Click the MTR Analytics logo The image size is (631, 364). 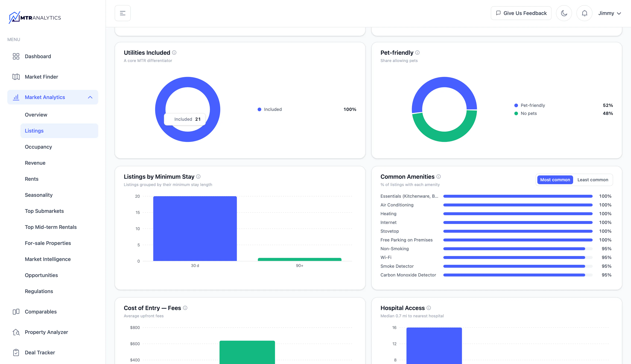pos(35,18)
